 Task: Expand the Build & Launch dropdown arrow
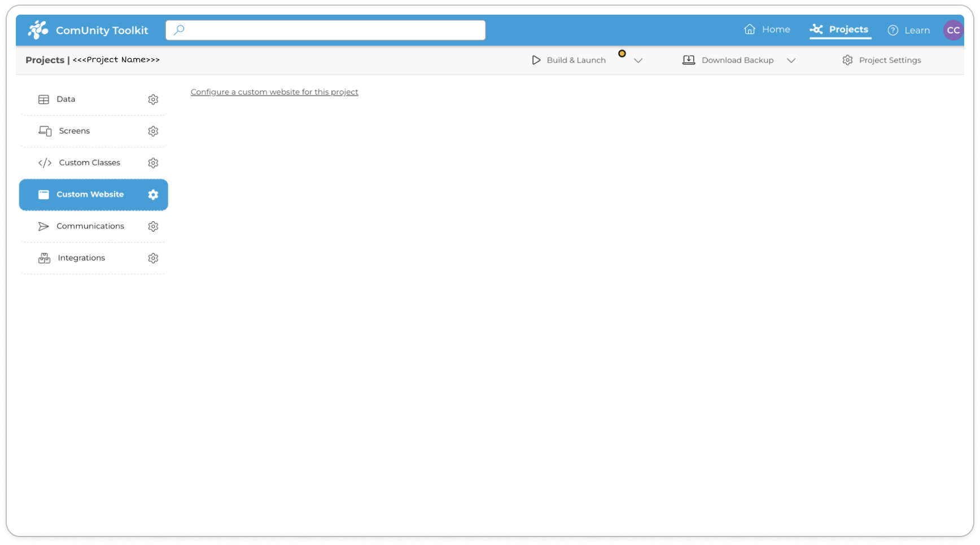[x=638, y=60]
